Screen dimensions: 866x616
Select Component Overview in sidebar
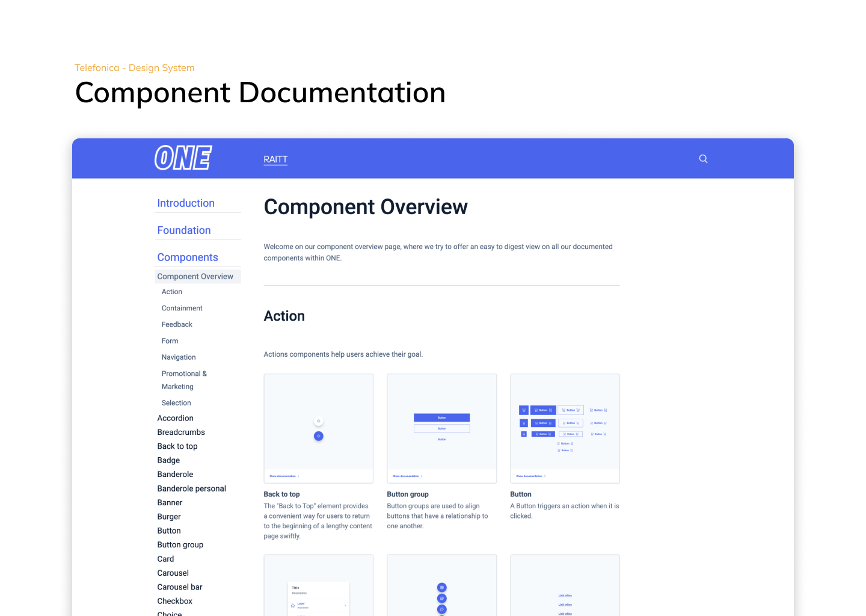(x=195, y=277)
